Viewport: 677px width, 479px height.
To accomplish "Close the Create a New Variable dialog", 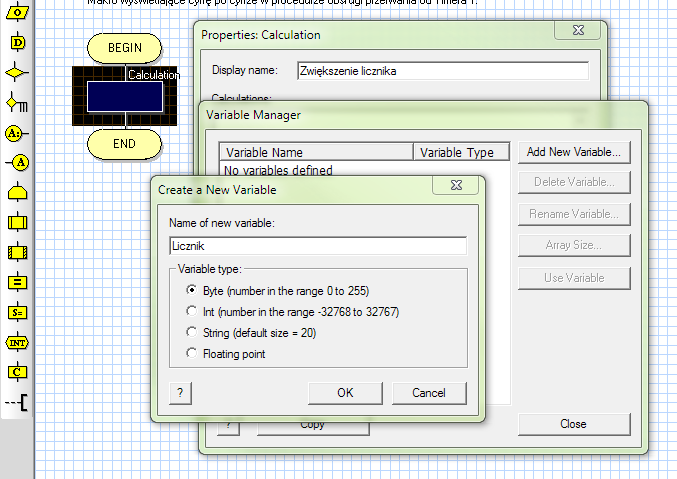I will click(456, 185).
